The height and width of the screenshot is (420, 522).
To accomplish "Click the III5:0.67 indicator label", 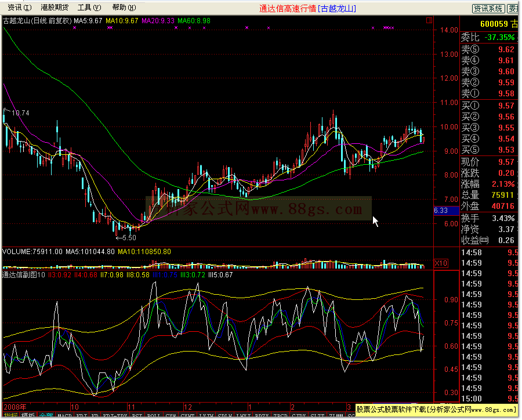I will [x=220, y=275].
